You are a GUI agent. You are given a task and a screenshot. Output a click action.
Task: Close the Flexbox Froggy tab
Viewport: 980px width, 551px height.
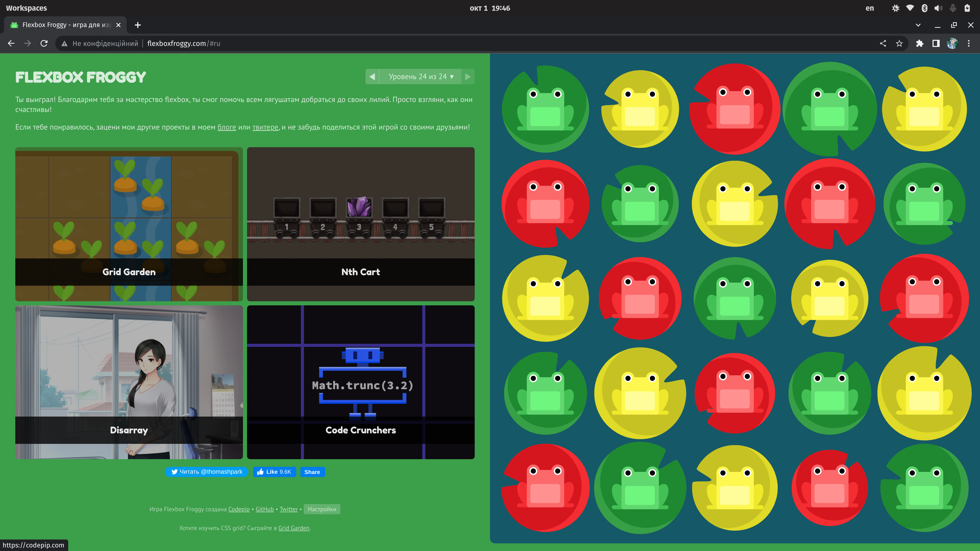coord(118,25)
